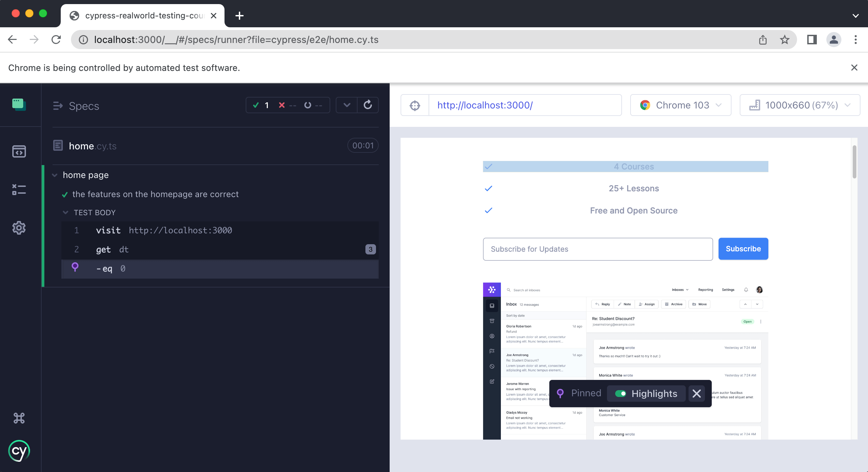
Task: Close the Pinned snapshot popup
Action: pos(697,394)
